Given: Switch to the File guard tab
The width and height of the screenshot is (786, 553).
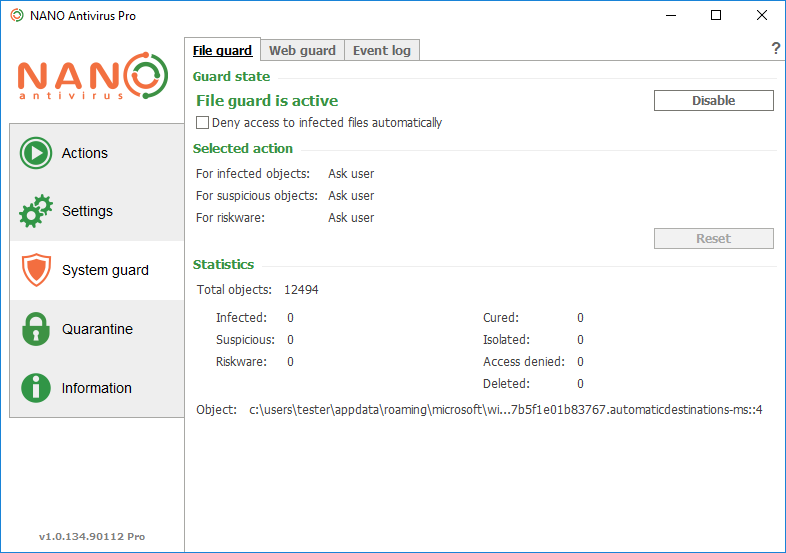Looking at the screenshot, I should [x=222, y=50].
